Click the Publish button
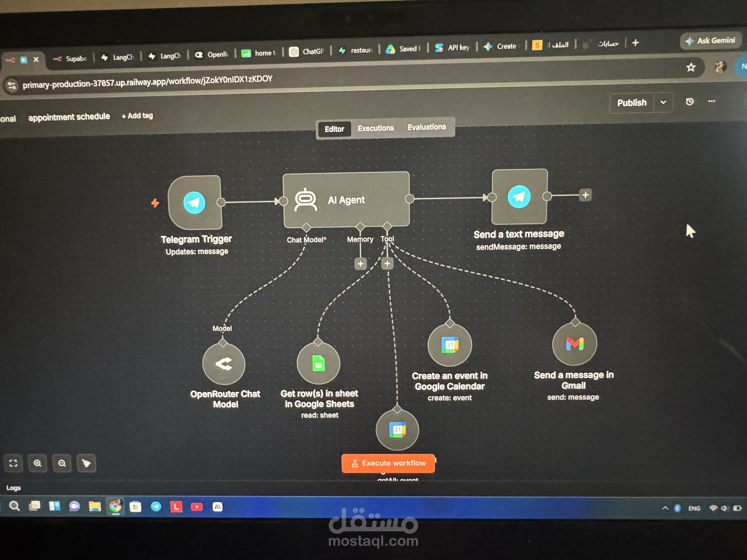Viewport: 747px width, 560px height. point(632,103)
